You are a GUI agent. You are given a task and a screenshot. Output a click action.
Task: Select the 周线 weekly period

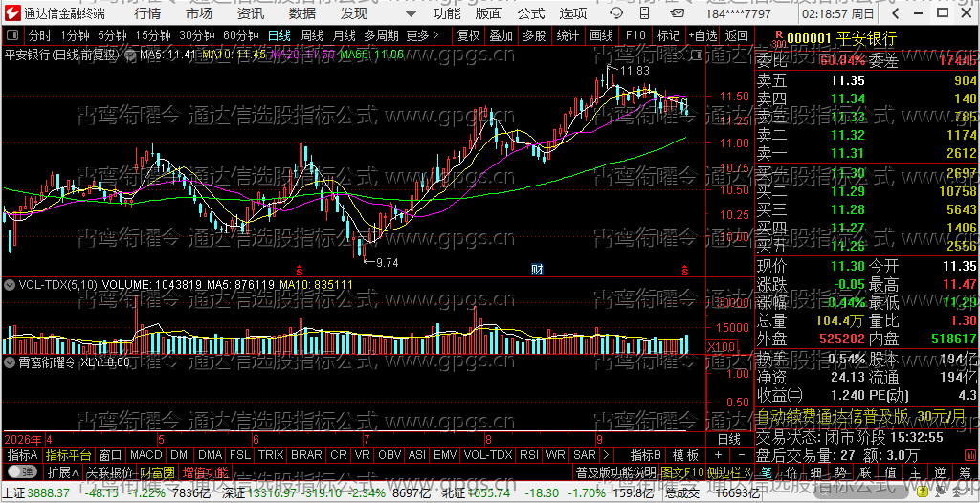(x=311, y=35)
